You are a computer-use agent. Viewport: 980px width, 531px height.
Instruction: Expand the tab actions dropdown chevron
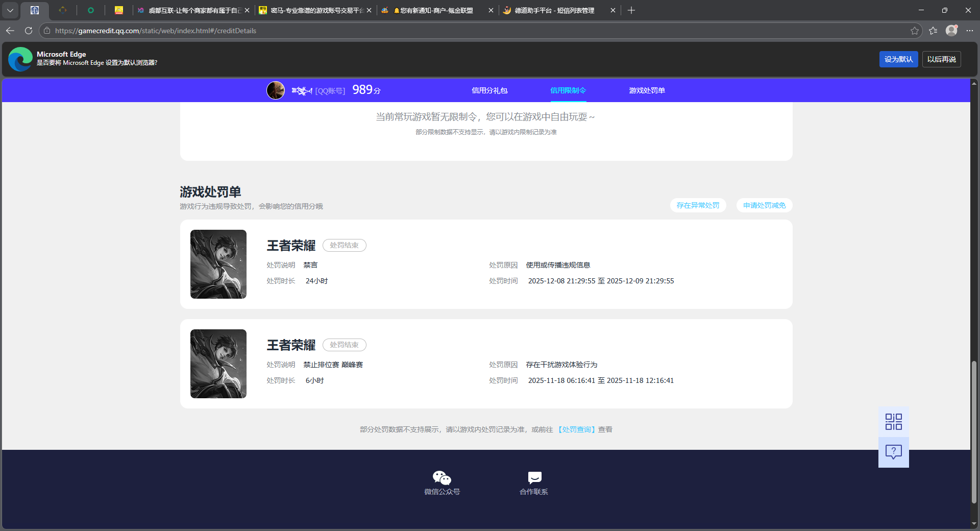(10, 10)
